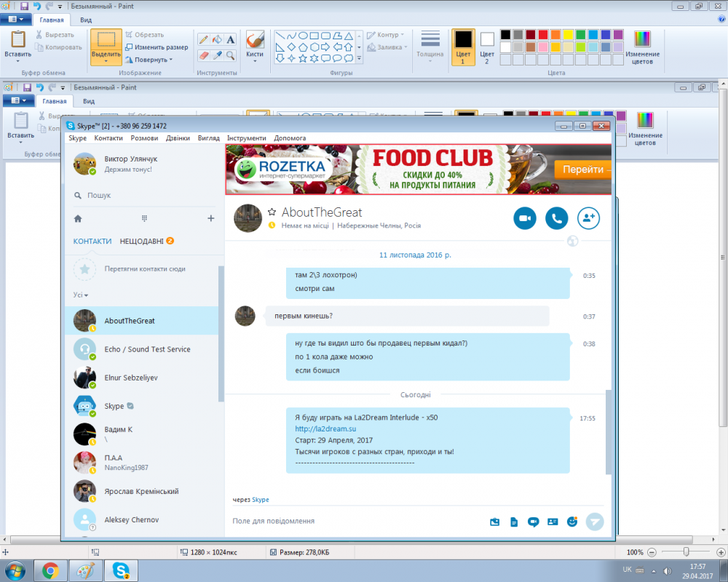Click the Поле для повідомлення message field

point(349,521)
